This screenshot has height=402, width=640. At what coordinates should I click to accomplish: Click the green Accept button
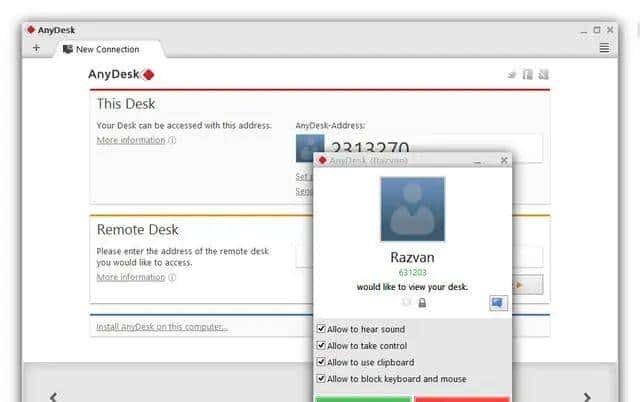coord(363,399)
